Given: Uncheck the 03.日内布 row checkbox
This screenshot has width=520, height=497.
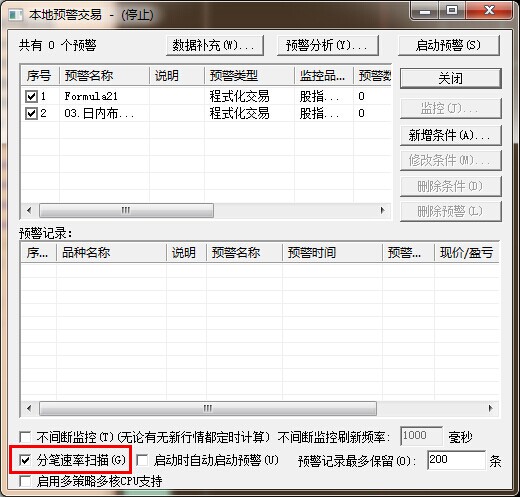Looking at the screenshot, I should point(31,113).
